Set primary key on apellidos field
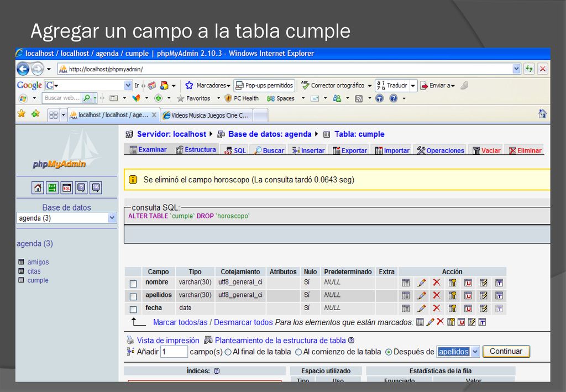This screenshot has width=566, height=392. 452,296
